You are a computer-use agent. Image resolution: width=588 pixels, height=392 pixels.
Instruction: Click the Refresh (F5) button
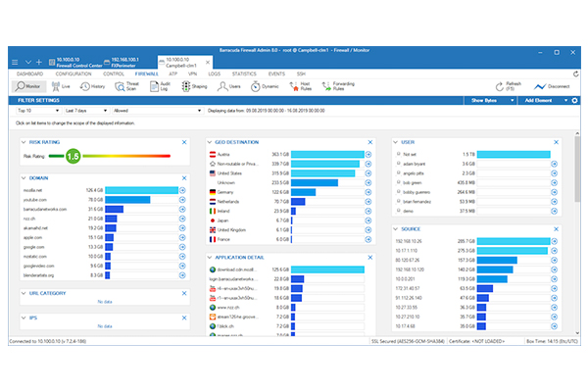pos(508,86)
